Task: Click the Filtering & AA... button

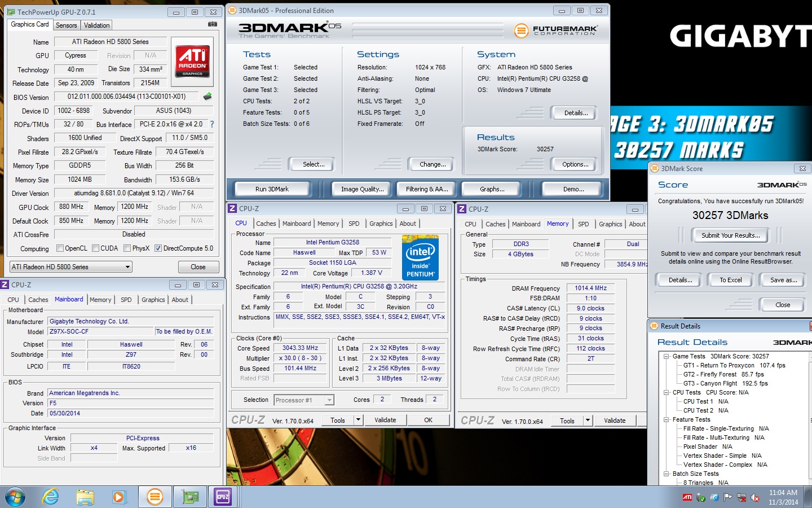Action: (x=427, y=189)
